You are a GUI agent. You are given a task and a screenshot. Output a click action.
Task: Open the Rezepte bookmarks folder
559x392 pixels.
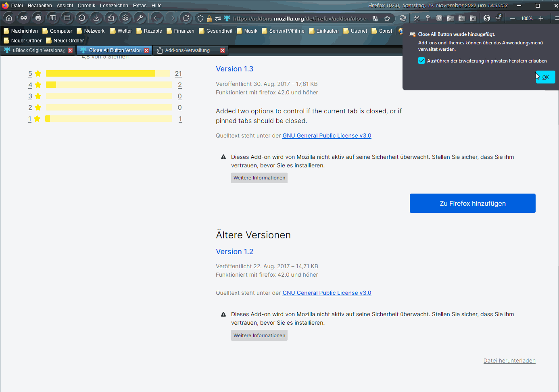coord(149,31)
